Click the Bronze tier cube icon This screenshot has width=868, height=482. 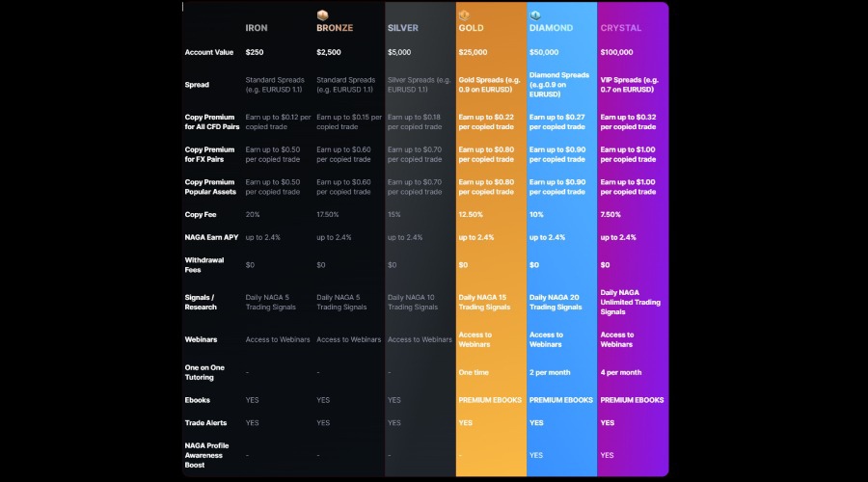point(322,14)
